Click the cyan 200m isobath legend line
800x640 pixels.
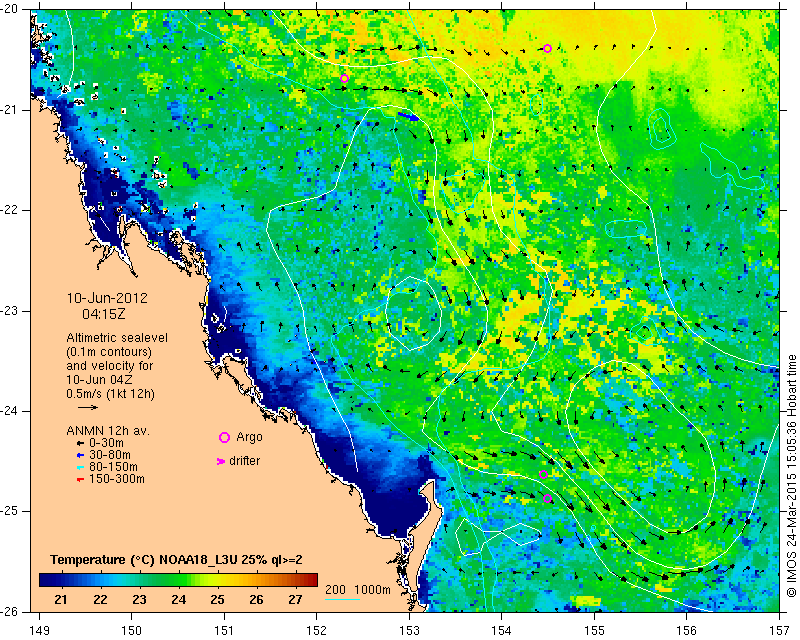tap(342, 599)
